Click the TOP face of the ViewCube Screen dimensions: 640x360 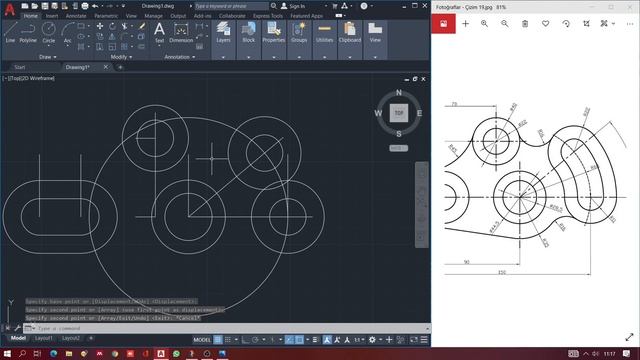pyautogui.click(x=399, y=113)
